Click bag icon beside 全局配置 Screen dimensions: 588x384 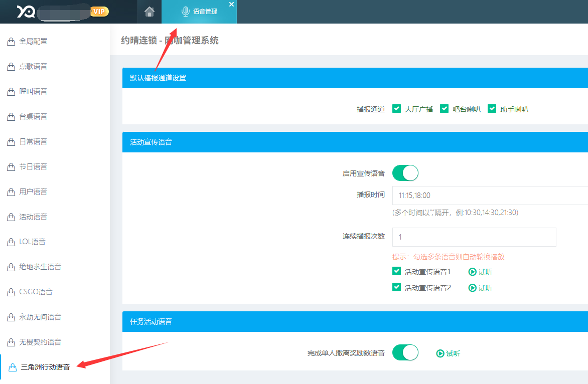[x=11, y=42]
